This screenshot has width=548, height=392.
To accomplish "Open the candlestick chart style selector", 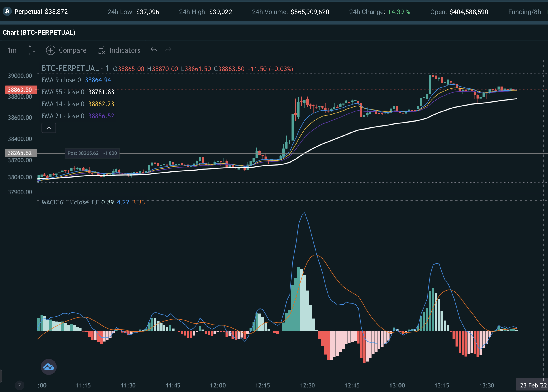I will click(32, 50).
